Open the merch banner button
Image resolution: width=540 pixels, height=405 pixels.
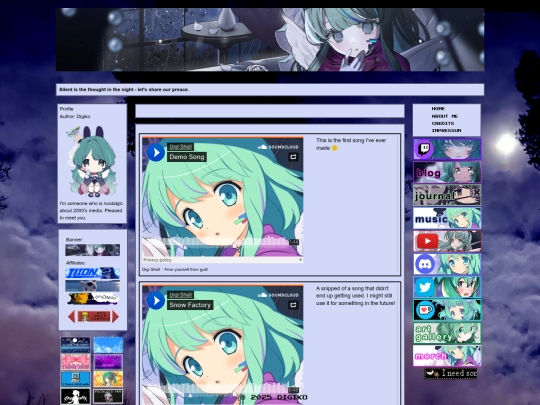(x=447, y=356)
